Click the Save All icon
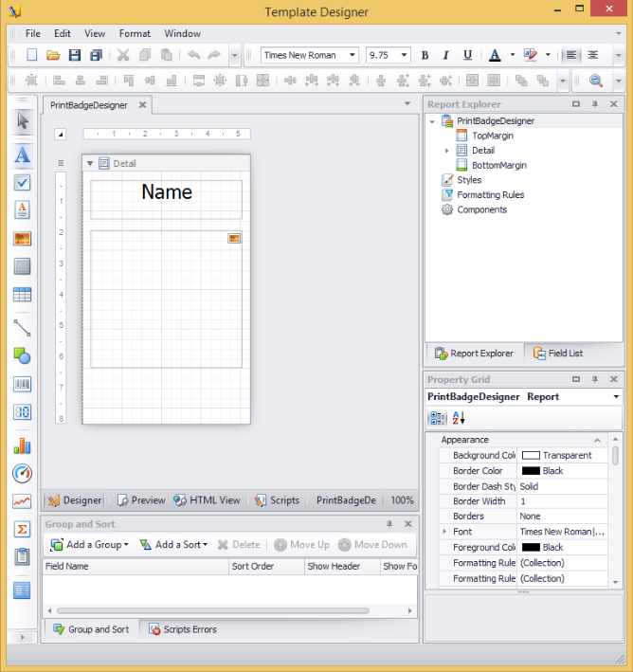The height and width of the screenshot is (672, 633). [x=96, y=55]
